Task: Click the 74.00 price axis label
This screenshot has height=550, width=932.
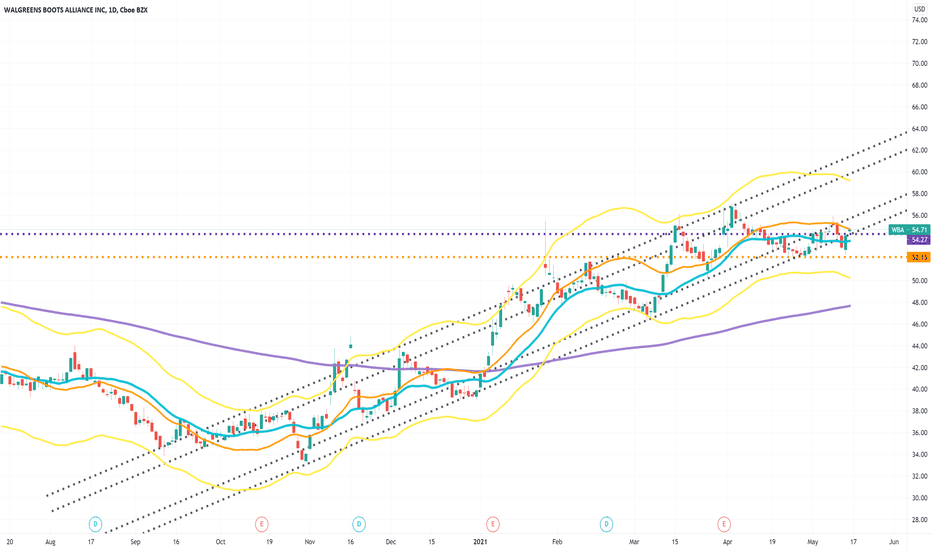Action: click(920, 20)
